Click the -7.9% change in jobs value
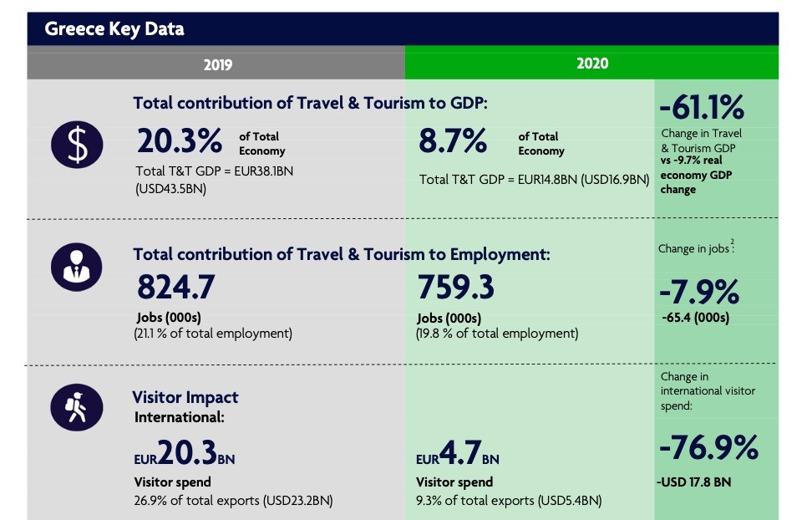 [x=699, y=293]
